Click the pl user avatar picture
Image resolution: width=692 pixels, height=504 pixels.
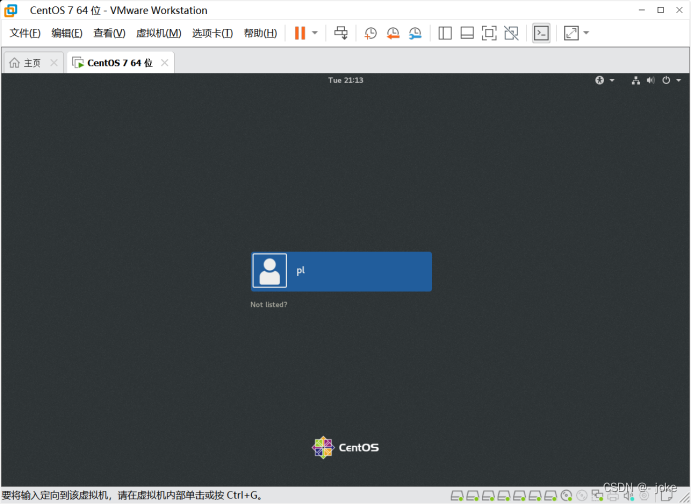pos(270,271)
